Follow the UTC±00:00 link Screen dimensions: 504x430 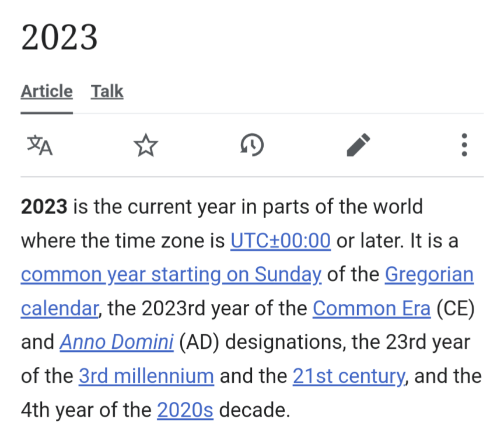click(281, 240)
